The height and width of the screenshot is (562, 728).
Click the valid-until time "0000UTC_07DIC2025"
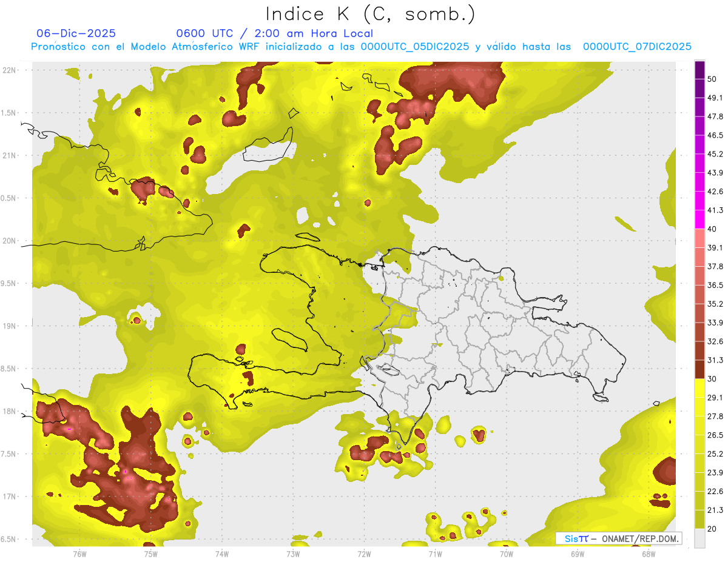click(637, 47)
